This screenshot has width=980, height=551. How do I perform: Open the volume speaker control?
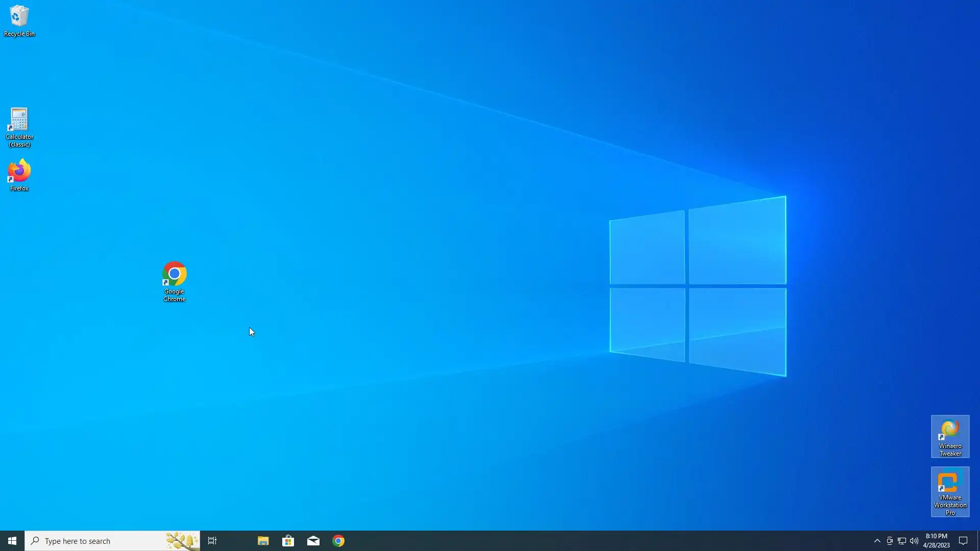[914, 541]
